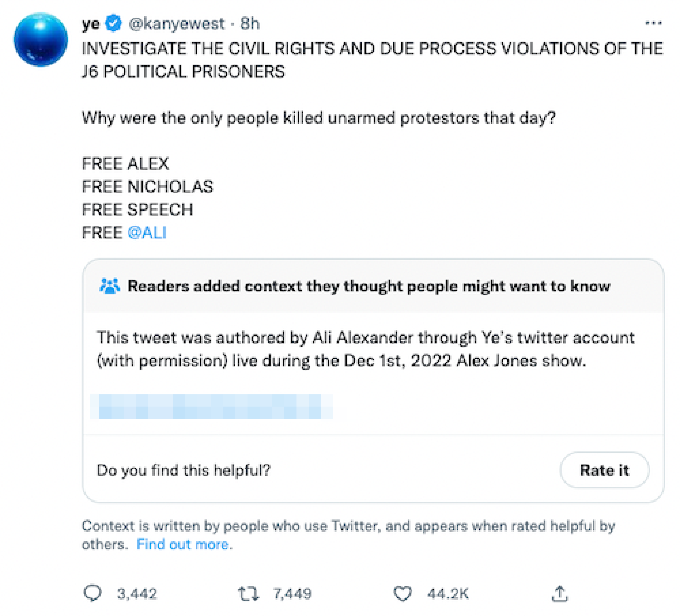Click the Ali Alexander context note text
The image size is (680, 616).
[x=365, y=349]
